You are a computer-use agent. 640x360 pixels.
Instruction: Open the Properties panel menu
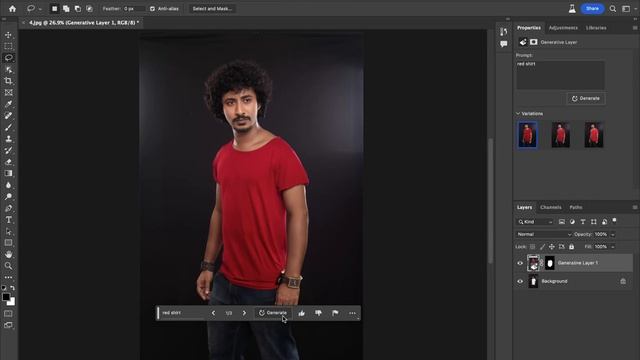tap(635, 28)
